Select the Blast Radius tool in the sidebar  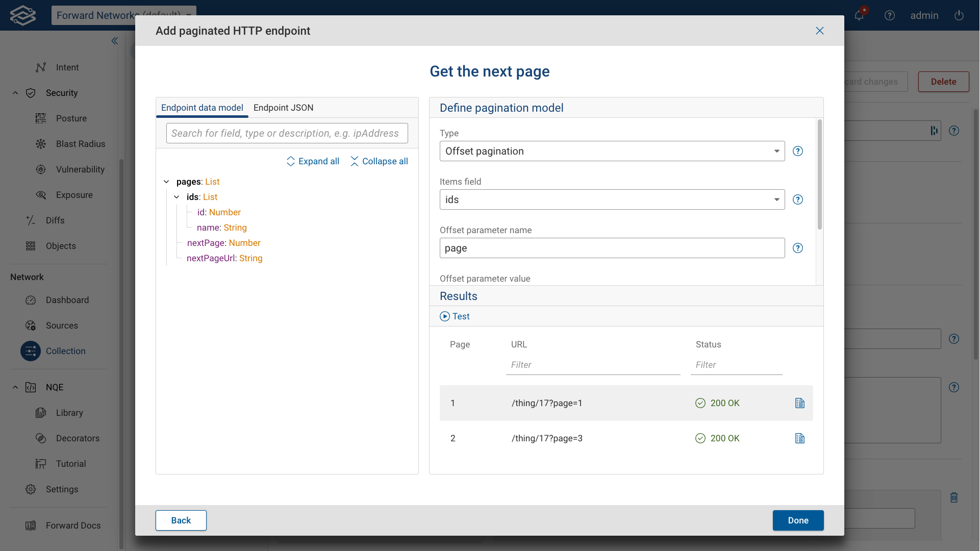pyautogui.click(x=41, y=144)
